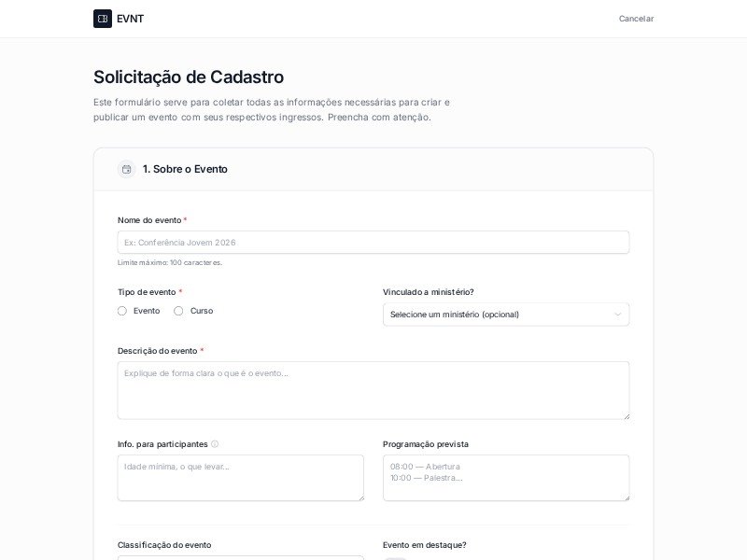Click the EVNT wordmark to go home
The image size is (747, 560).
[x=131, y=18]
